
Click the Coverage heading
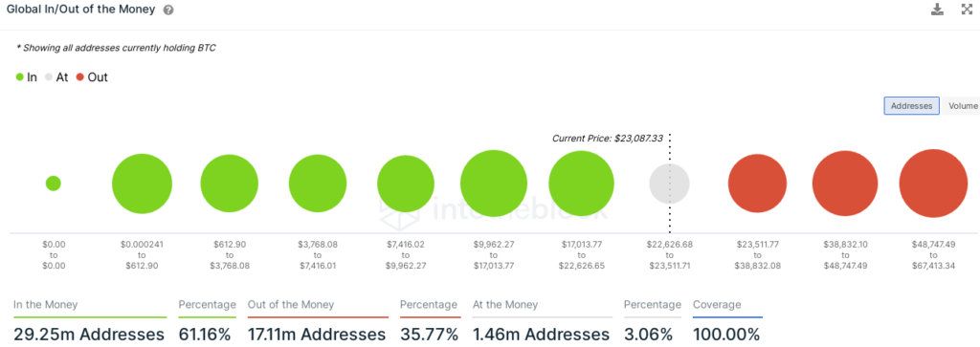(x=717, y=305)
